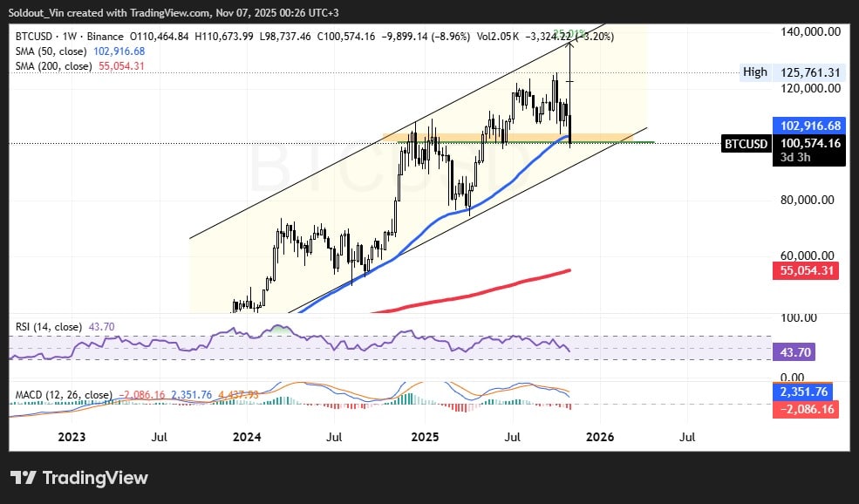
Task: Click the RSI (14, close) indicator title
Action: 49,327
